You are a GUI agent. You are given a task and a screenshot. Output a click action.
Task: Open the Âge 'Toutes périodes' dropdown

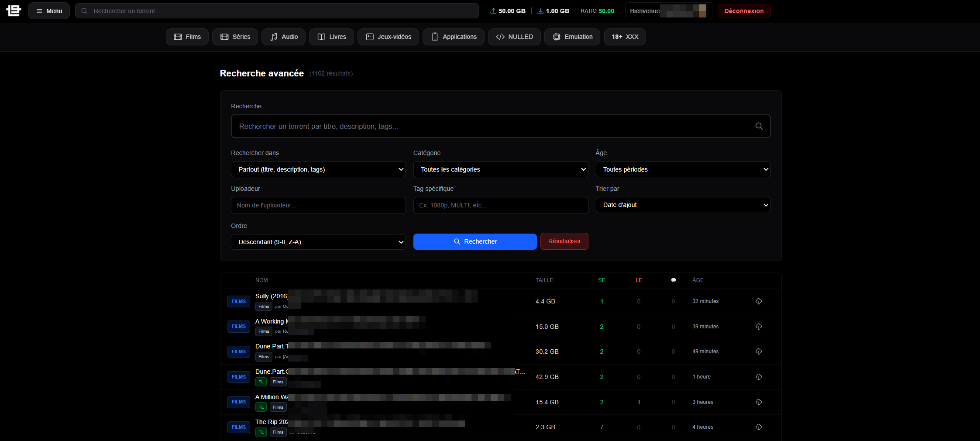[683, 169]
